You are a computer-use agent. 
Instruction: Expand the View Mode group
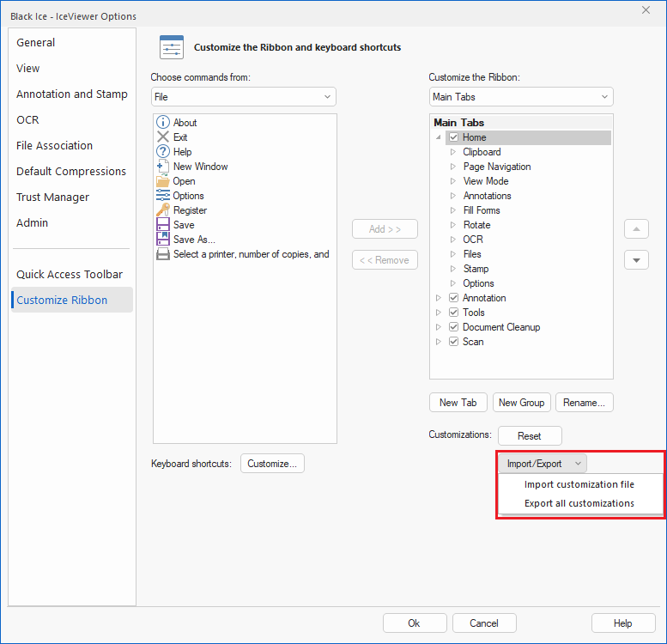453,181
